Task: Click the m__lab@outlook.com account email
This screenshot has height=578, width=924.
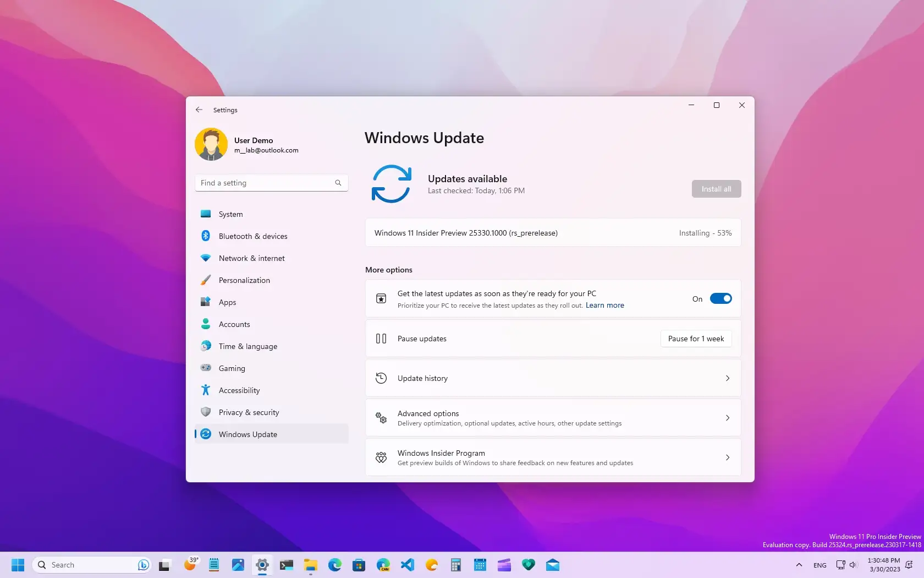Action: pos(266,150)
